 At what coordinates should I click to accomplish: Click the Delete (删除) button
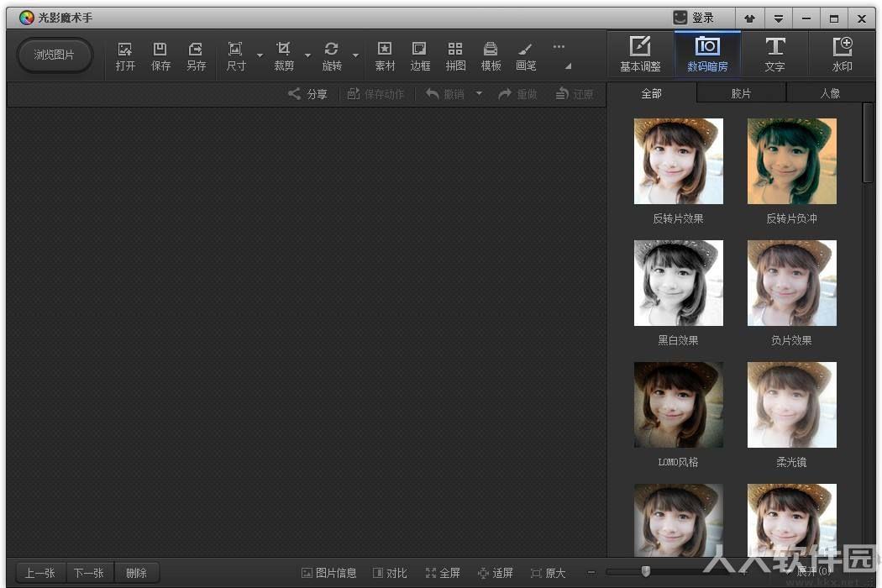point(136,573)
